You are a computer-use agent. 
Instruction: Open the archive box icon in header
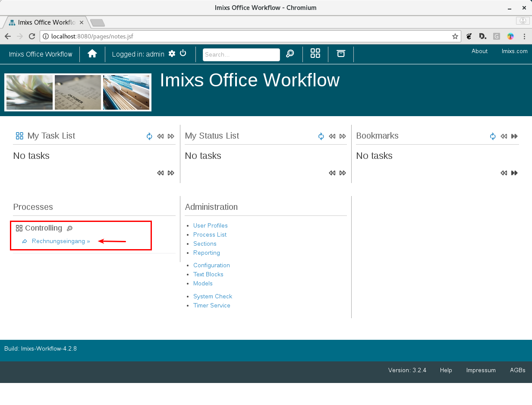coord(341,54)
